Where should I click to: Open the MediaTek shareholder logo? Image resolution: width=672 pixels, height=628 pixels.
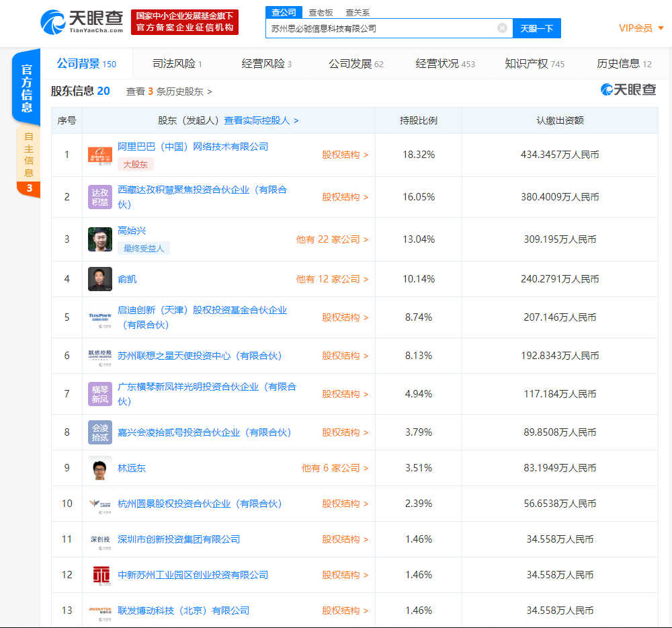[100, 611]
